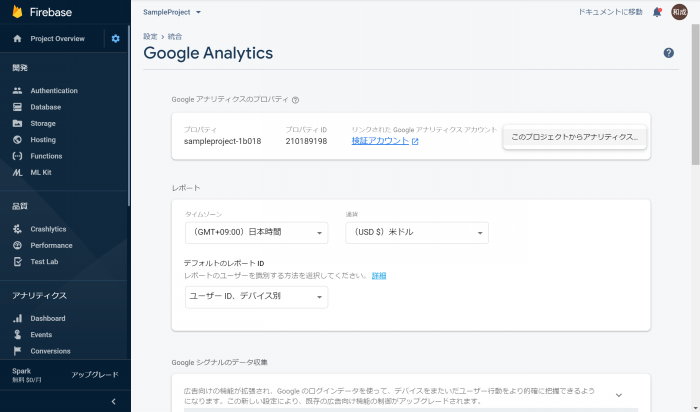The width and height of the screenshot is (700, 412).
Task: Click the Conversions flag icon
Action: click(17, 351)
